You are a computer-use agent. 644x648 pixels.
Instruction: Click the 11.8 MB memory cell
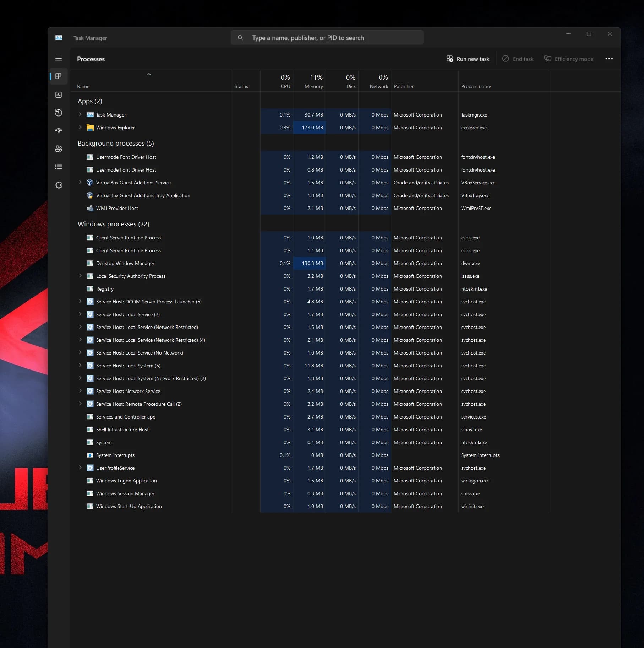(x=309, y=366)
